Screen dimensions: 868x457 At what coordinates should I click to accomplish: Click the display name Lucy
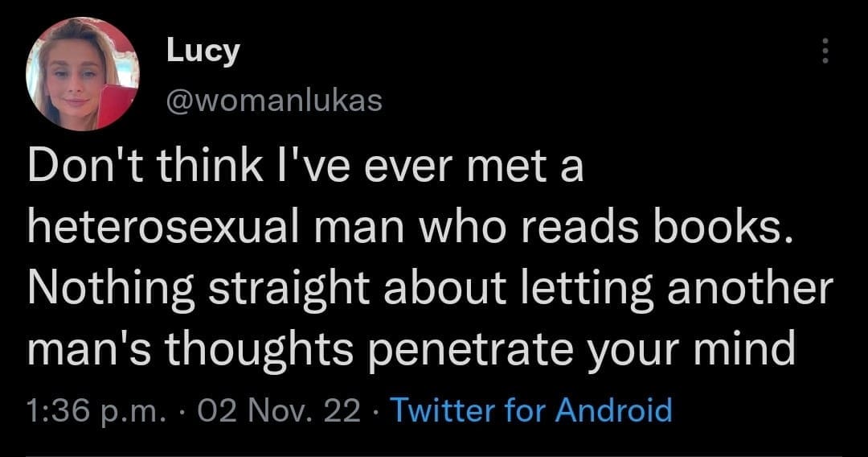pos(203,51)
